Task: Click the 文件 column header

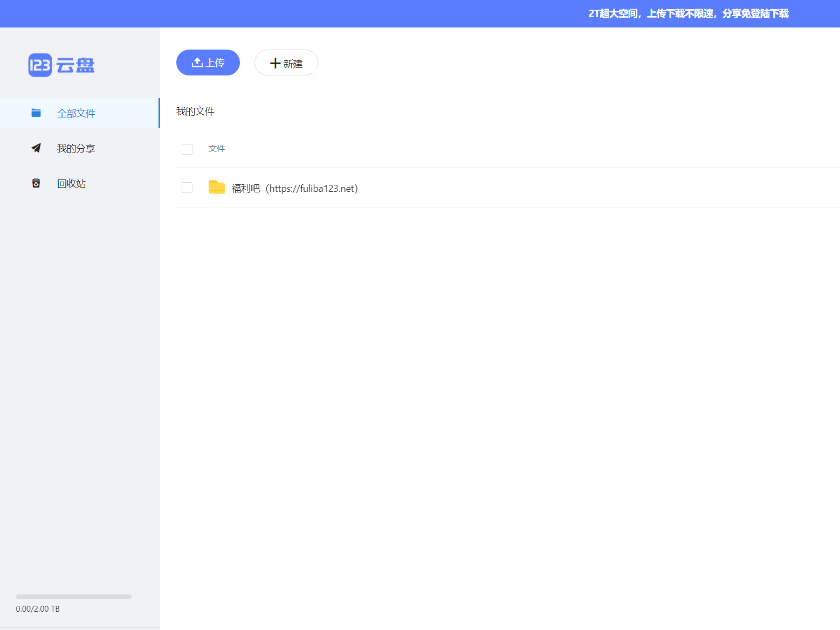Action: coord(217,148)
